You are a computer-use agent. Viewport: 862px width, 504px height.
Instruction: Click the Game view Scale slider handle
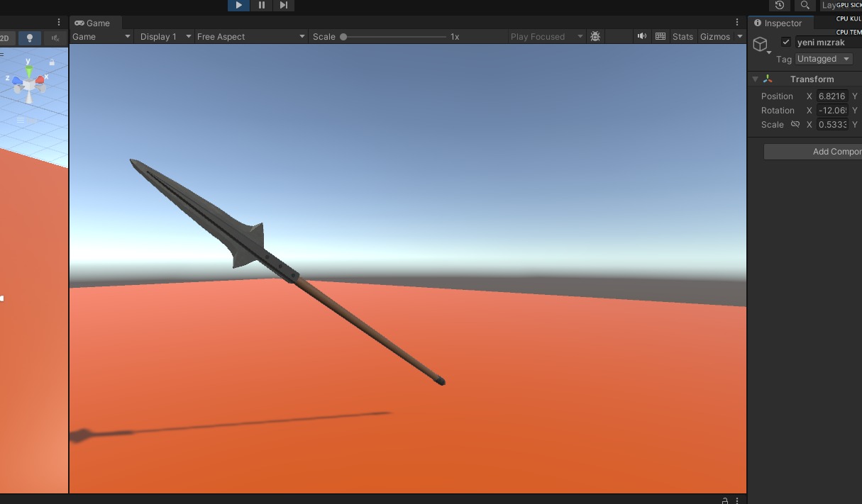click(343, 36)
